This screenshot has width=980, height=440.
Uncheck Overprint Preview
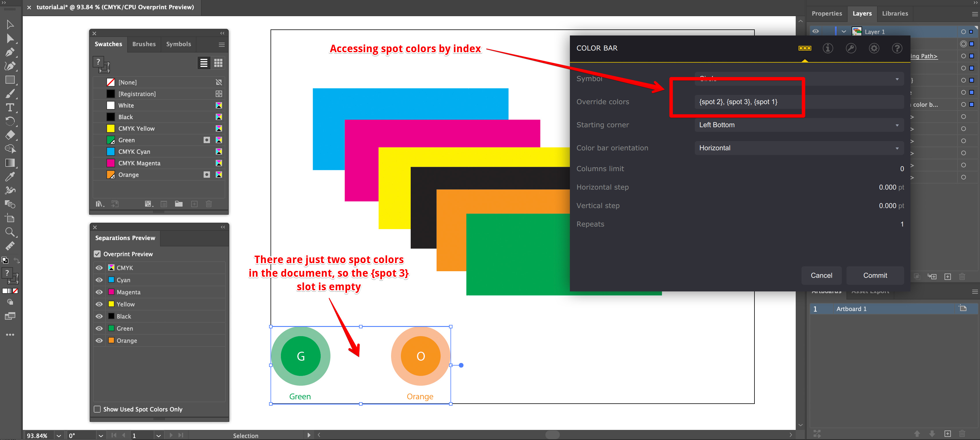coord(97,254)
